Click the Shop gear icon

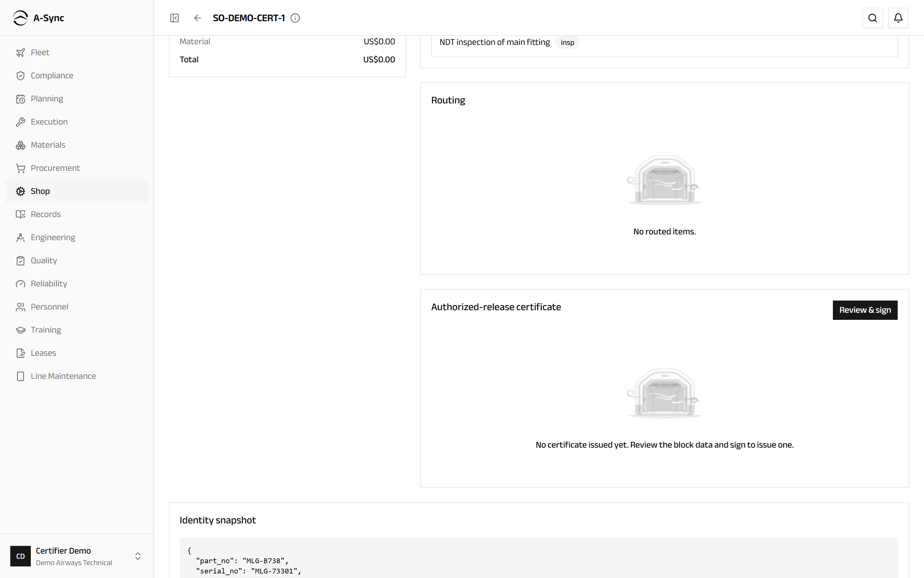point(21,191)
